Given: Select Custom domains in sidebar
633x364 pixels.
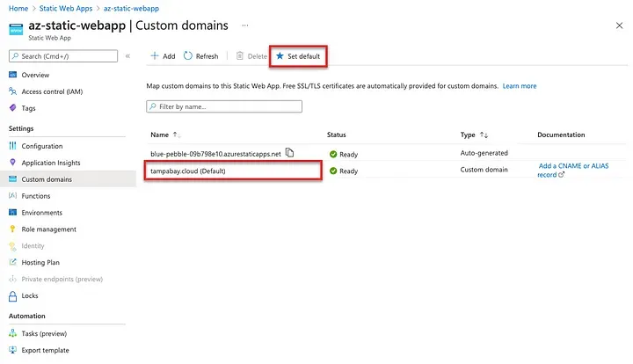Looking at the screenshot, I should pyautogui.click(x=47, y=179).
